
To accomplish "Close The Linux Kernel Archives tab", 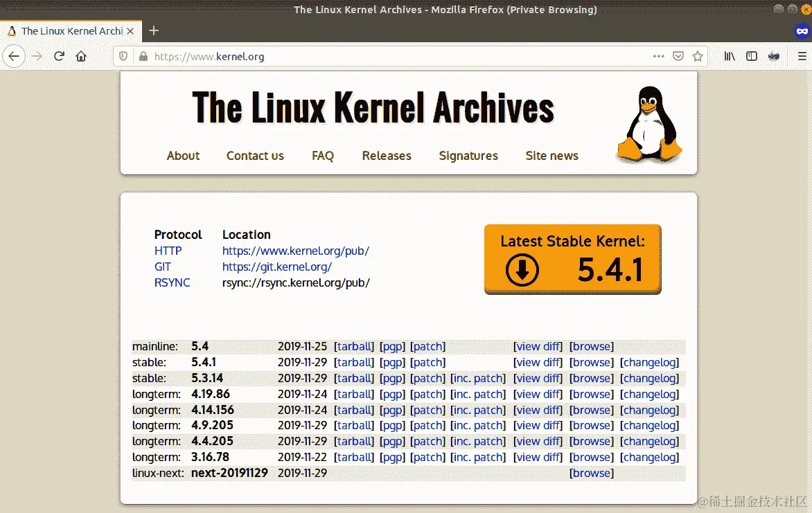I will (x=130, y=31).
